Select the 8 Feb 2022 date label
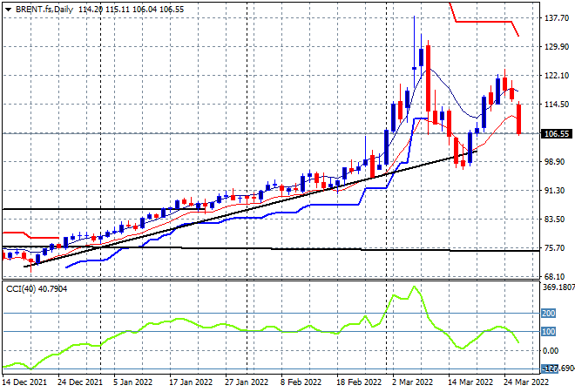Screen dimensions: 575x392 (x=301, y=382)
